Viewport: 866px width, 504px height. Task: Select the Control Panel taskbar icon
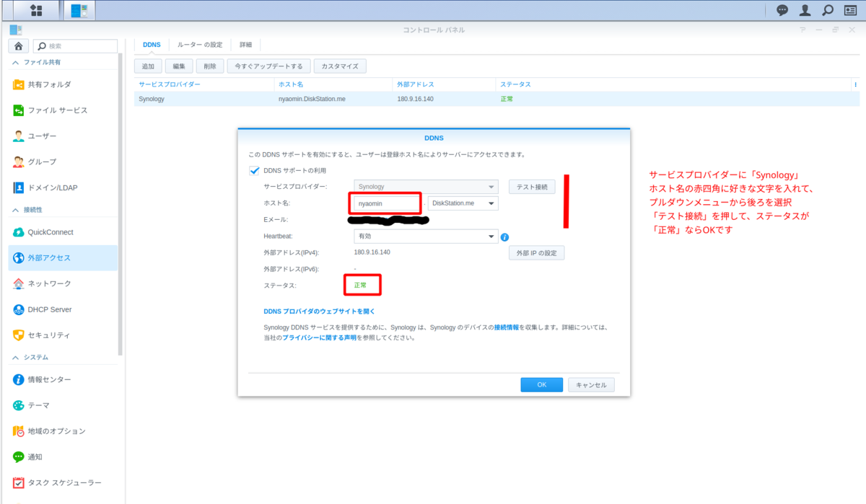point(79,10)
